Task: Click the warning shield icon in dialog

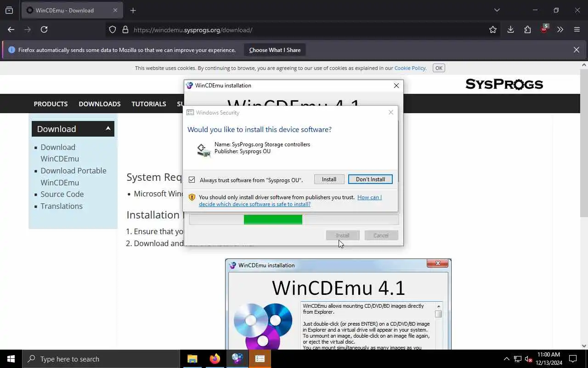Action: pyautogui.click(x=192, y=197)
